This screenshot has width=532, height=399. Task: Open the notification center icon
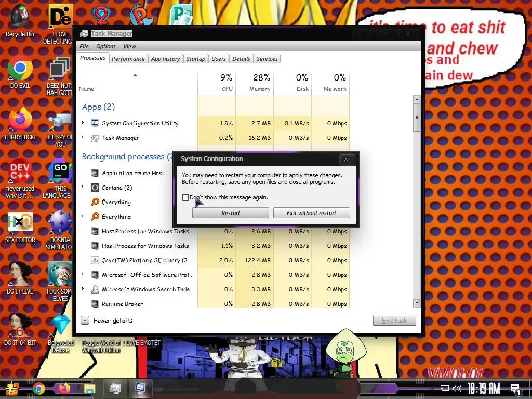tap(516, 390)
